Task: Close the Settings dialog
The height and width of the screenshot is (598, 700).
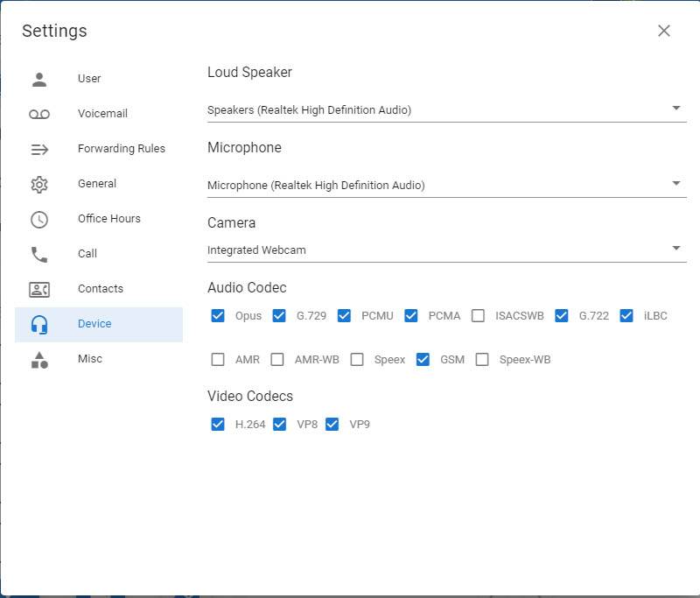Action: tap(664, 31)
